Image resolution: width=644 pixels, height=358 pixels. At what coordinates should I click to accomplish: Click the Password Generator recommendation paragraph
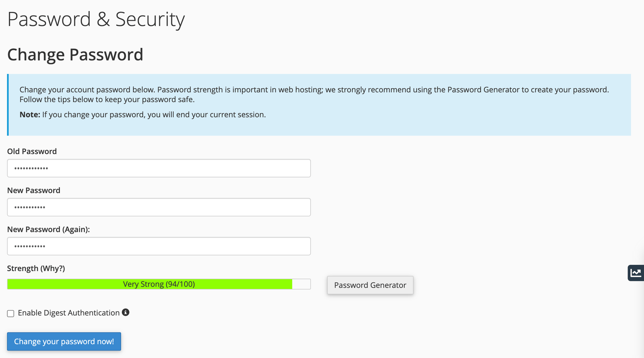click(314, 95)
